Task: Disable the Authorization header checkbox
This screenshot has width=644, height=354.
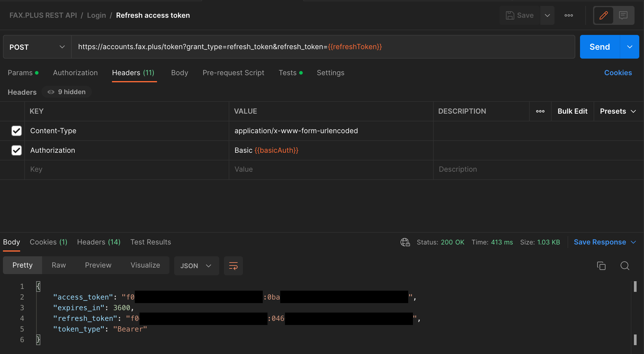Action: point(17,150)
